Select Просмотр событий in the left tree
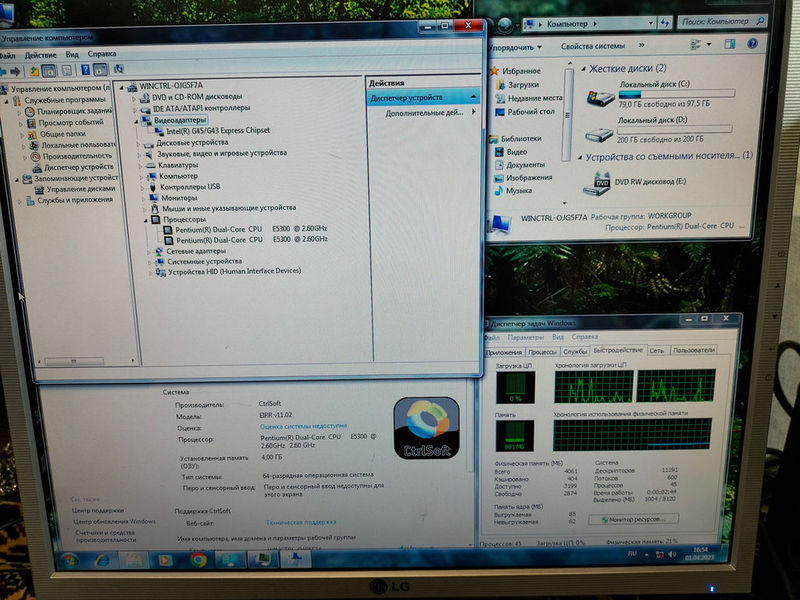800x600 pixels. [65, 122]
